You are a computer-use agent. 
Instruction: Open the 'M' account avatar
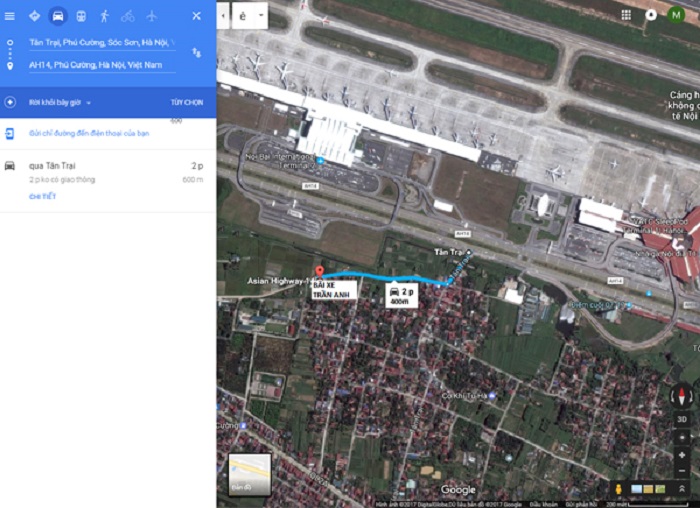point(676,15)
